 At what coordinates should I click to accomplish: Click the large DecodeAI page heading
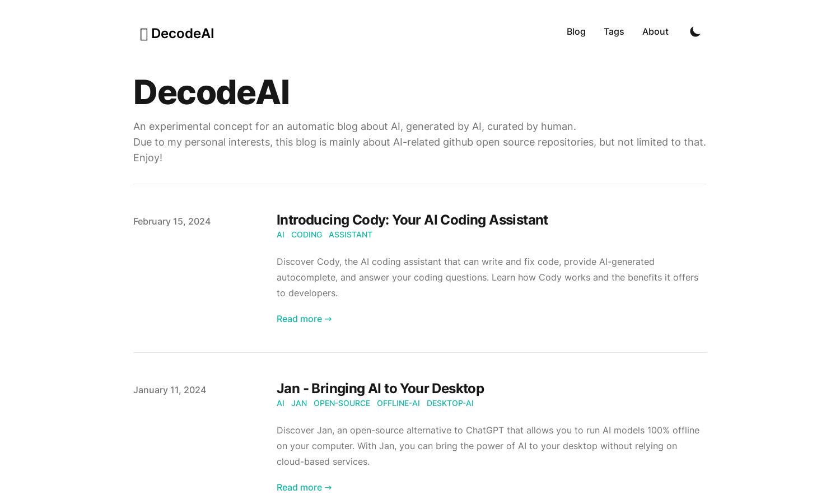coord(212,92)
